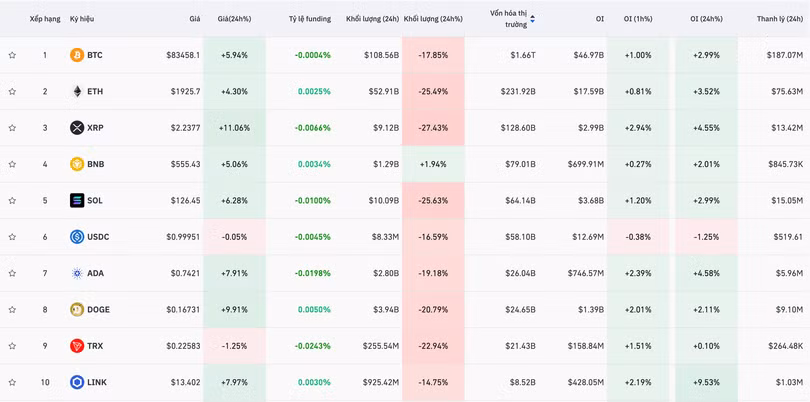Toggle favorite star for BTC row
810x402 pixels.
click(x=12, y=55)
